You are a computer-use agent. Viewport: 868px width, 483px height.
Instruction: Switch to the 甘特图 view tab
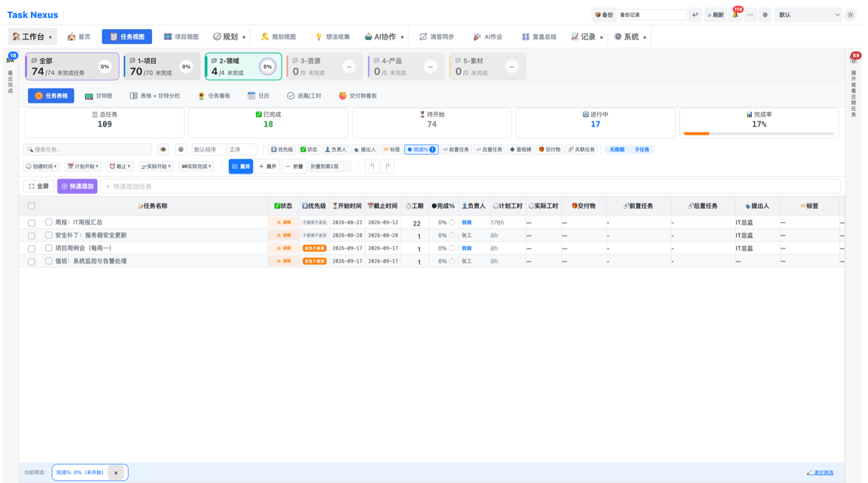[x=99, y=96]
